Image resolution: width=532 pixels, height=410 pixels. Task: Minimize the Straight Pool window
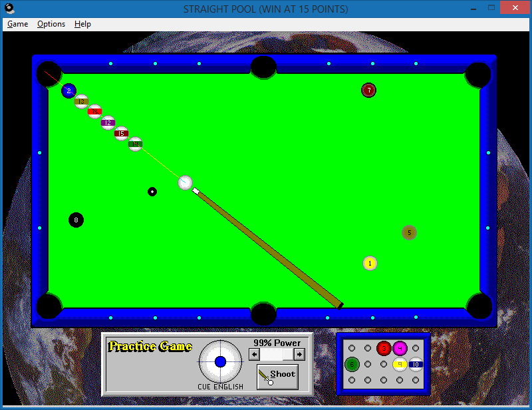coord(473,8)
